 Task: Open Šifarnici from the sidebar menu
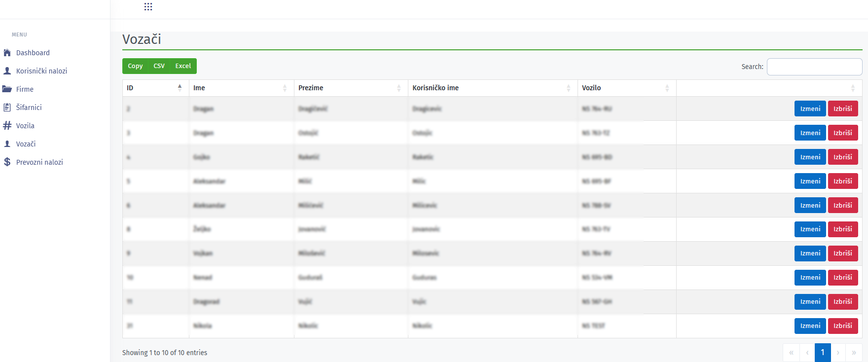click(x=29, y=108)
